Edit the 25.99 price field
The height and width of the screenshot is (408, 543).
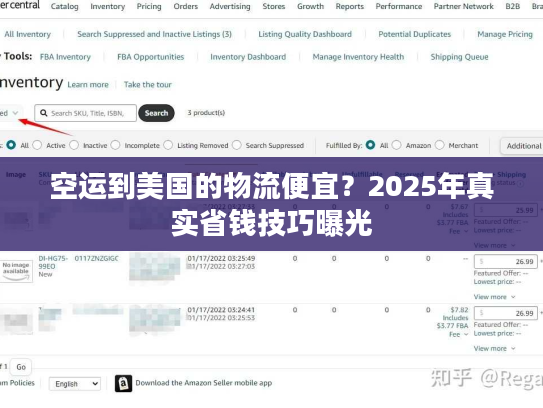(x=506, y=210)
